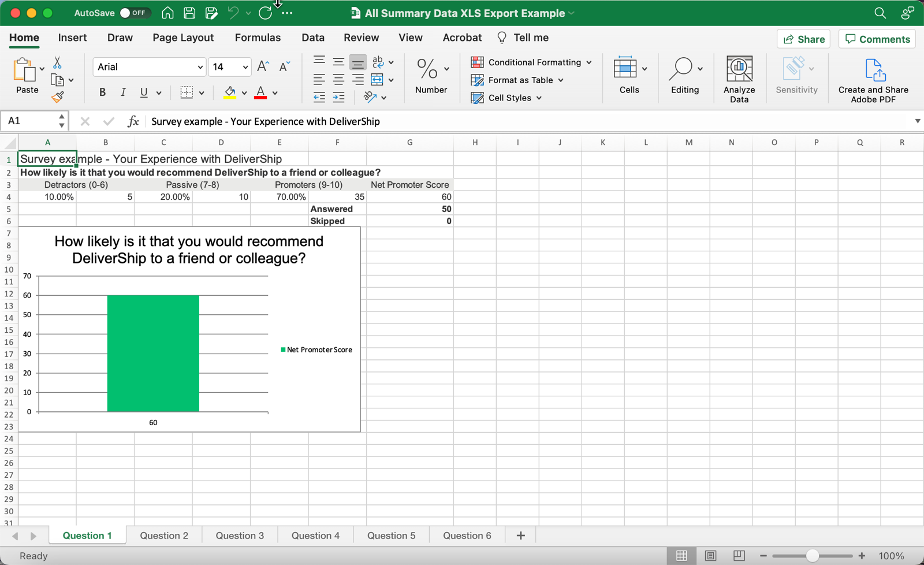924x565 pixels.
Task: Click the Insert Function fx icon
Action: (x=133, y=121)
